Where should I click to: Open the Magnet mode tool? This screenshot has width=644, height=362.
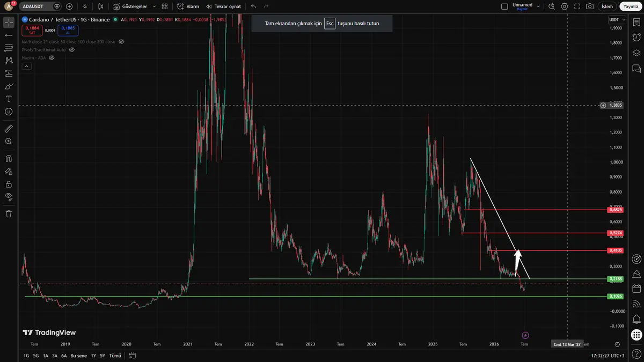pyautogui.click(x=9, y=159)
